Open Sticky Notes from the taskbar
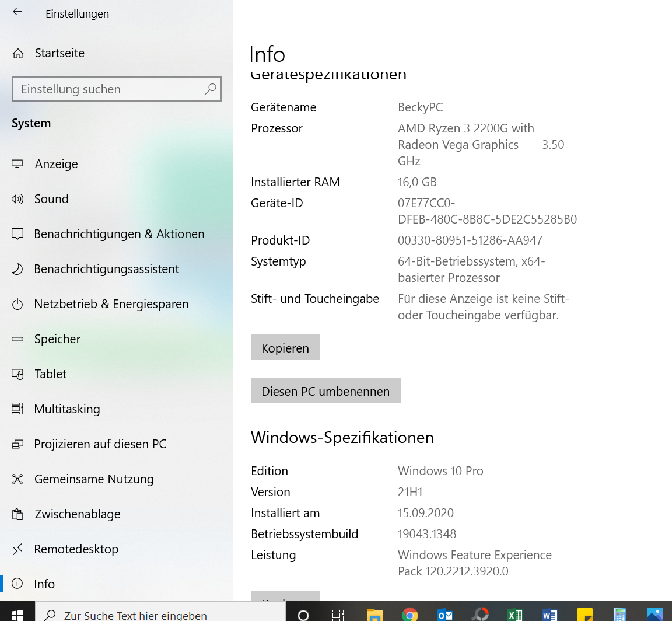The height and width of the screenshot is (621, 672). (x=585, y=614)
